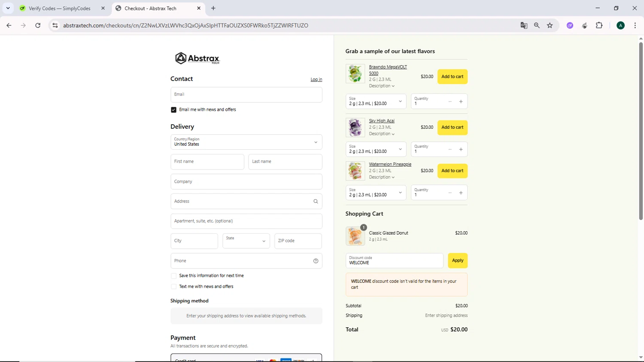644x362 pixels.
Task: Open the Extensions puzzle icon
Action: [599, 25]
